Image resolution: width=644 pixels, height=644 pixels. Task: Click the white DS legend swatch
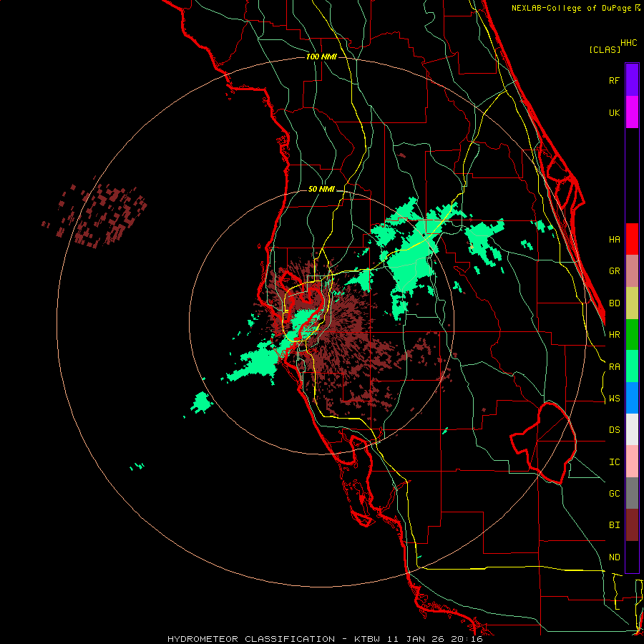[x=632, y=429]
